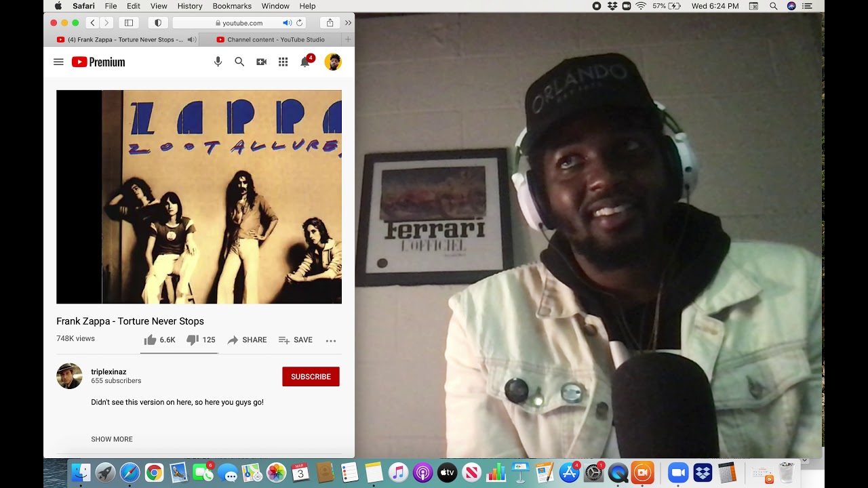This screenshot has width=868, height=488.
Task: Open Photos app from the Dock
Action: coord(276,472)
